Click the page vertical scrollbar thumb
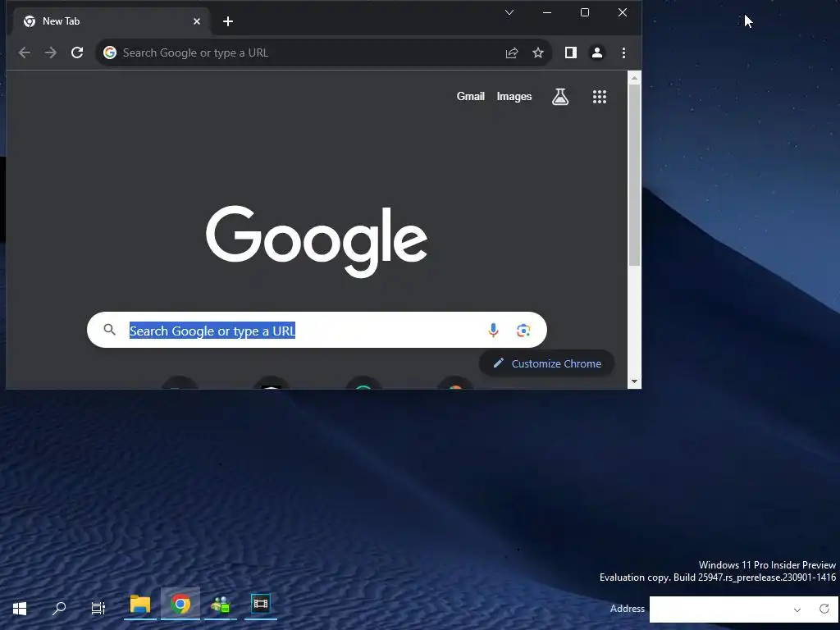The height and width of the screenshot is (630, 840). tap(634, 175)
